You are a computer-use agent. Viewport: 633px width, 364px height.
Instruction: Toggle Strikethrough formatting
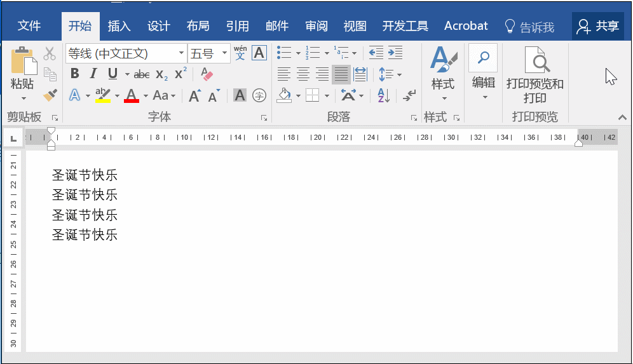142,74
